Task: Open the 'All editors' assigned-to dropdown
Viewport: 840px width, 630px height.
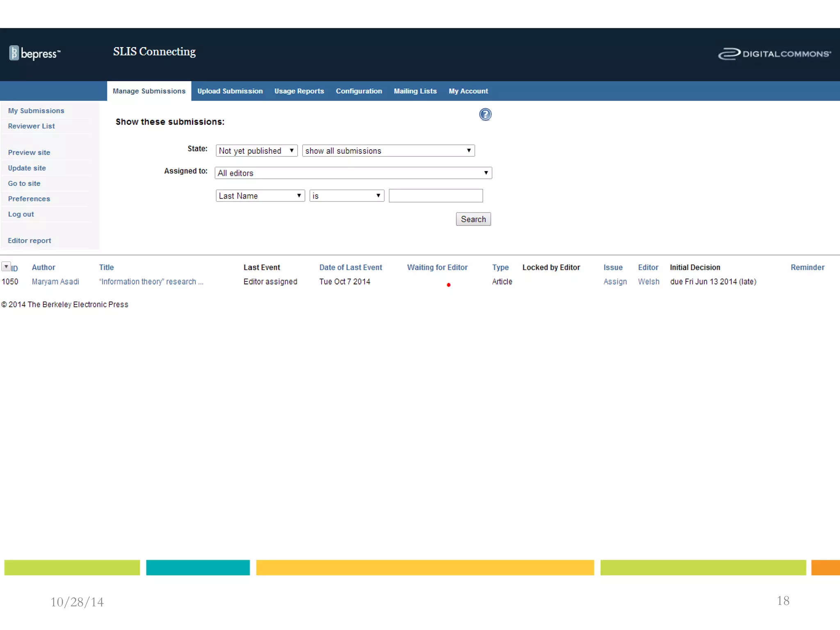Action: [353, 173]
